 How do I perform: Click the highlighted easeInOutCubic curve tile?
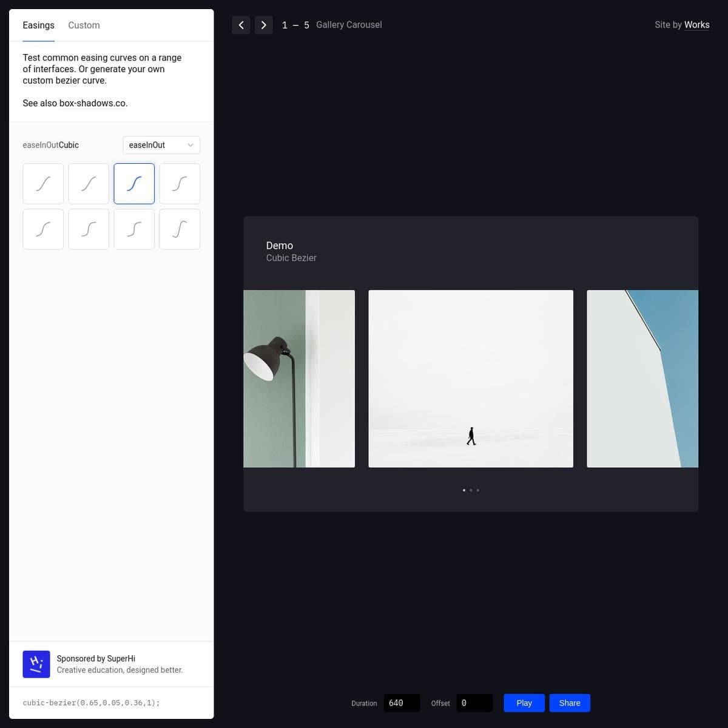click(x=134, y=184)
